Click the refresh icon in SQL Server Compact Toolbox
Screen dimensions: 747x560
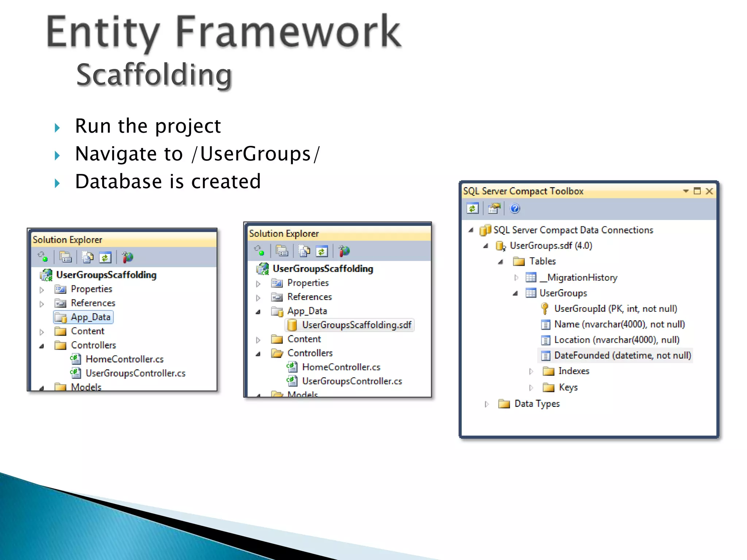[x=473, y=209]
